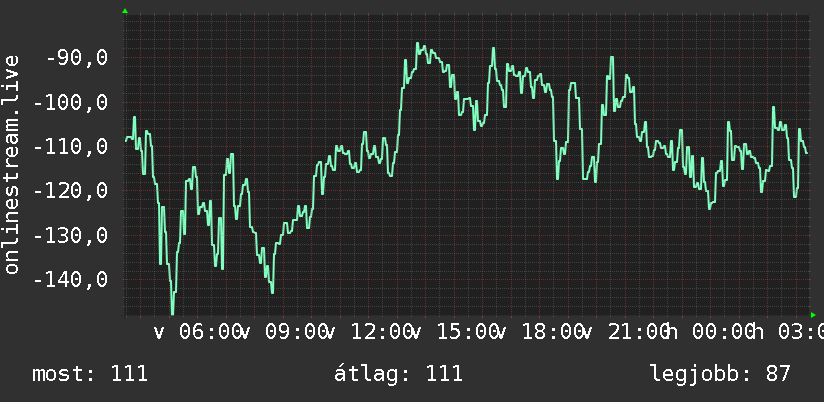Click the most: 111 statistic
824x402 pixels.
90,374
